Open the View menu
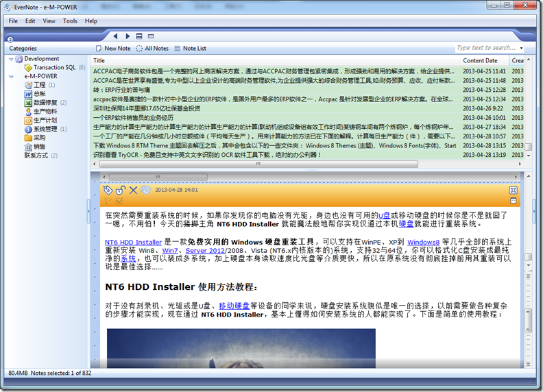Screen dimensions: 543x392 pos(49,21)
